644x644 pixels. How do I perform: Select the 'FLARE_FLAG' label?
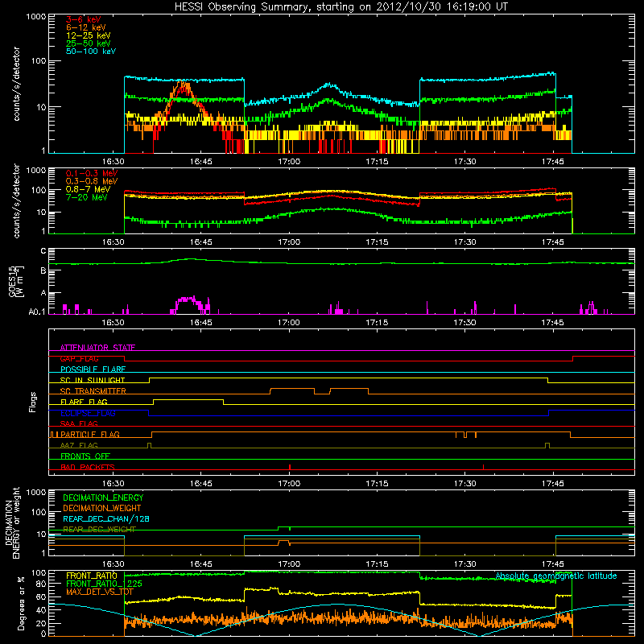[84, 402]
